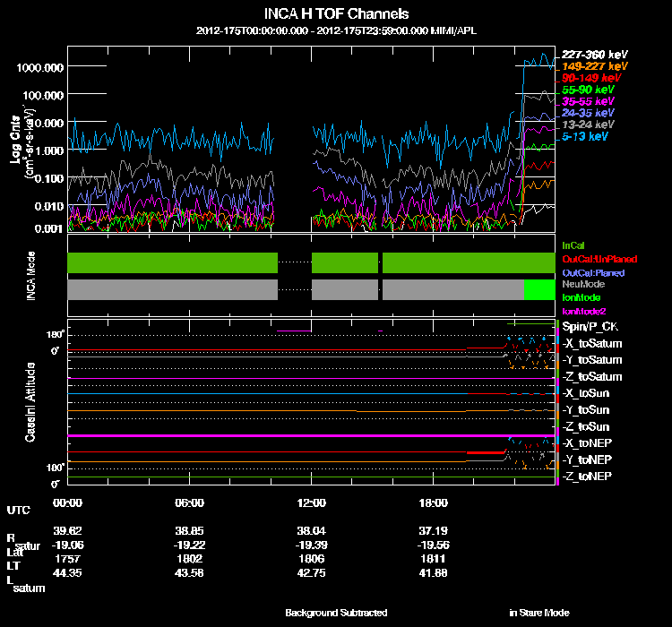Click the InCal mode legend label
Image resolution: width=672 pixels, height=627 pixels.
(x=573, y=245)
